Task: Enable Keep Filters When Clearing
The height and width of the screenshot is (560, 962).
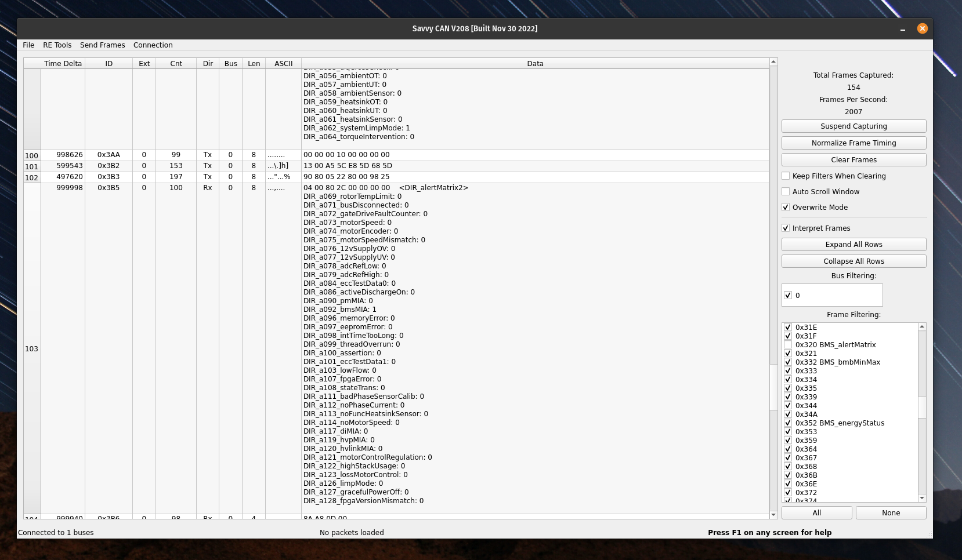Action: click(x=786, y=176)
